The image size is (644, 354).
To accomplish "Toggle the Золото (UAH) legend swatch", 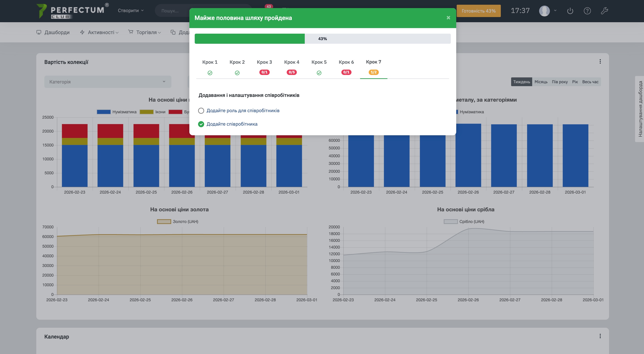I will 164,222.
